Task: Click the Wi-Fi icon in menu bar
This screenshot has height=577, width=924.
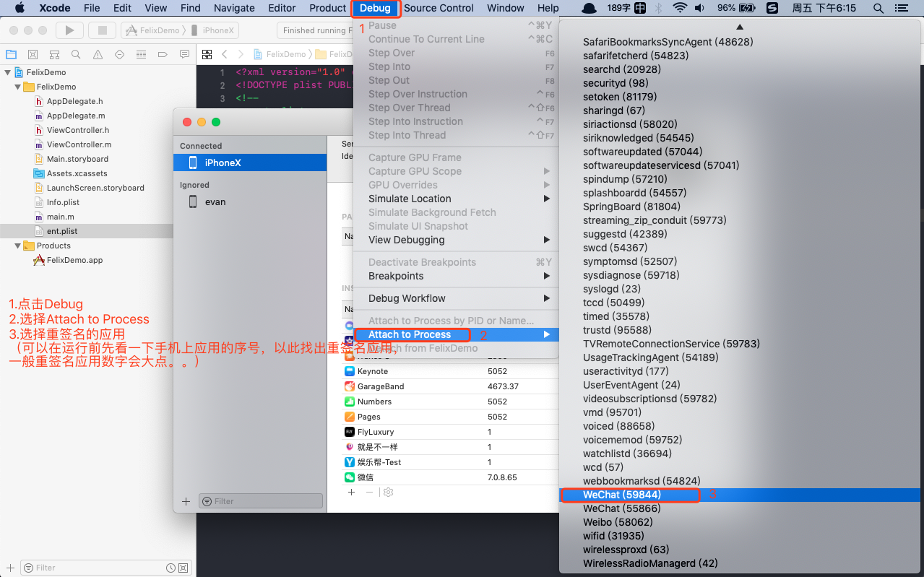Action: tap(679, 8)
